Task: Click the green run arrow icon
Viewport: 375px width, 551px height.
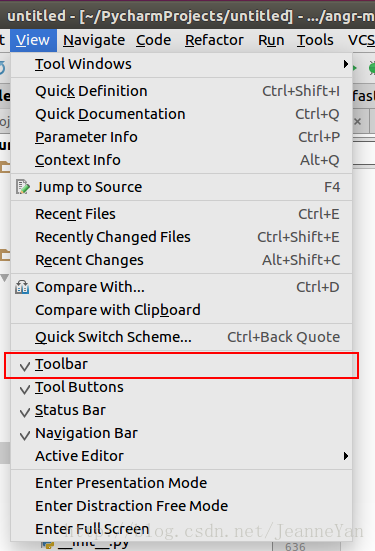Action: pos(355,68)
